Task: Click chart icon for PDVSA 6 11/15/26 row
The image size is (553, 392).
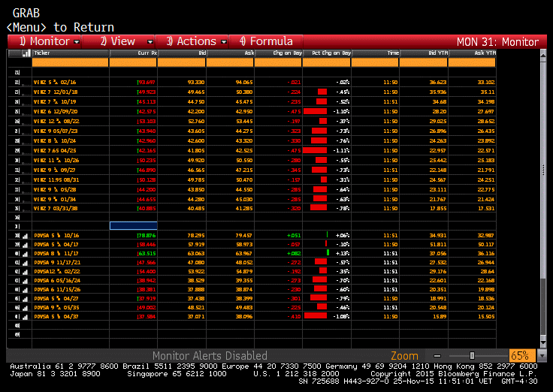Action: (x=25, y=290)
